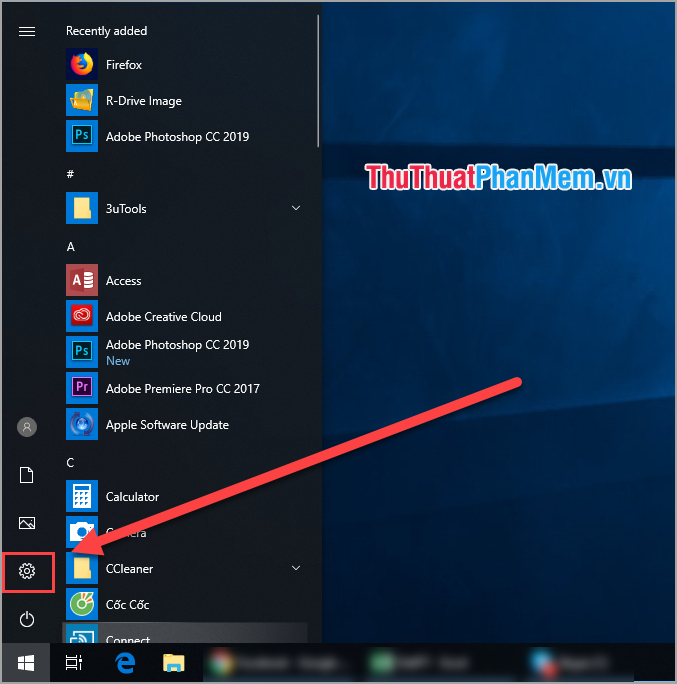
Task: Click the user account avatar
Action: coord(27,427)
